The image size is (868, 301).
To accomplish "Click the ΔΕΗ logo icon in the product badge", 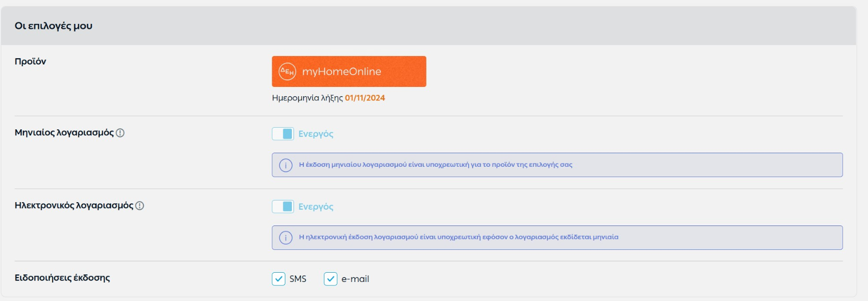I will (287, 71).
